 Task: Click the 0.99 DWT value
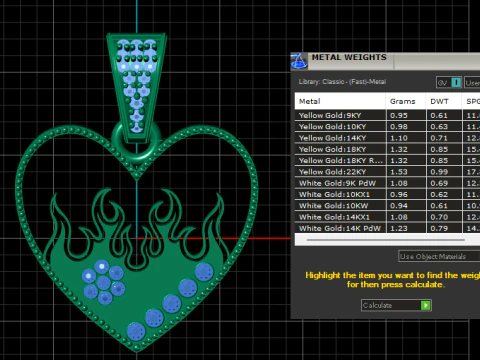(439, 172)
